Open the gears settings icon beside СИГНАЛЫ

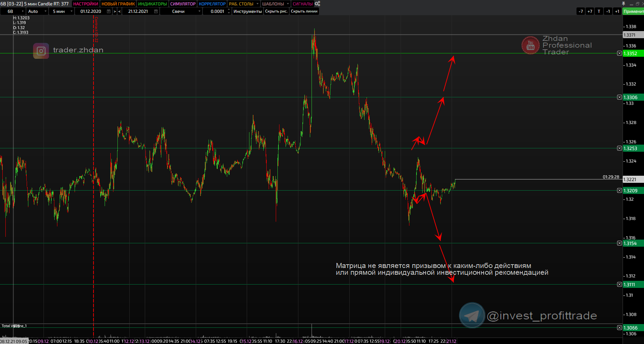(317, 4)
